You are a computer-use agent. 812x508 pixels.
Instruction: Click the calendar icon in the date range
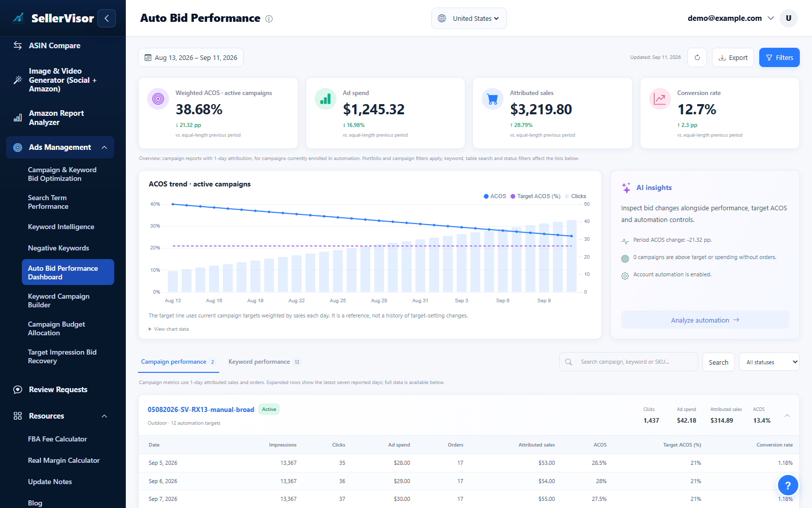click(x=148, y=58)
